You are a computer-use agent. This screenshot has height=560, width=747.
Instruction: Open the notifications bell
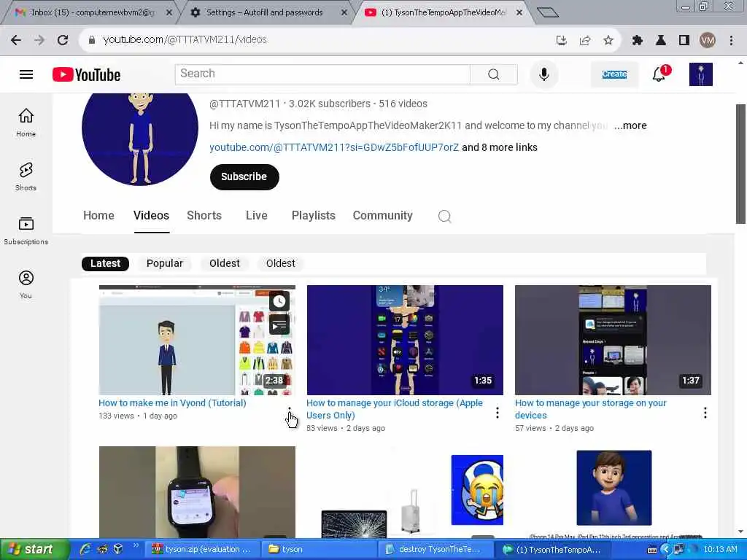[x=659, y=74]
